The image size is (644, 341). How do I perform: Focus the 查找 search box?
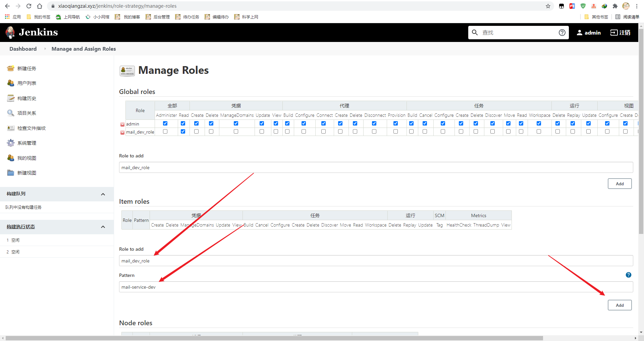coord(518,33)
